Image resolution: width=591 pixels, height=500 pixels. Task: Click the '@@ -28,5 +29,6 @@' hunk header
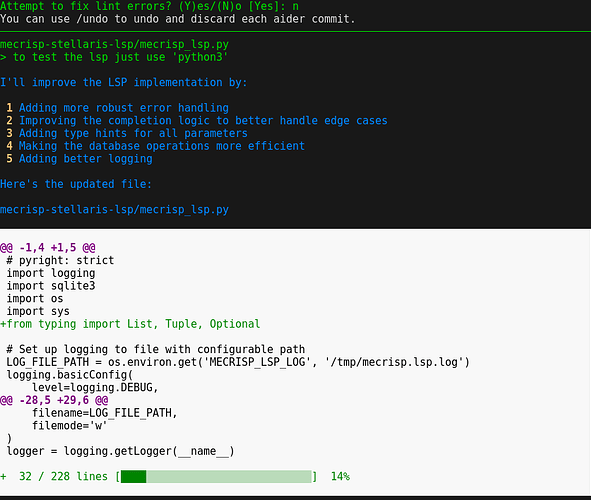point(54,400)
